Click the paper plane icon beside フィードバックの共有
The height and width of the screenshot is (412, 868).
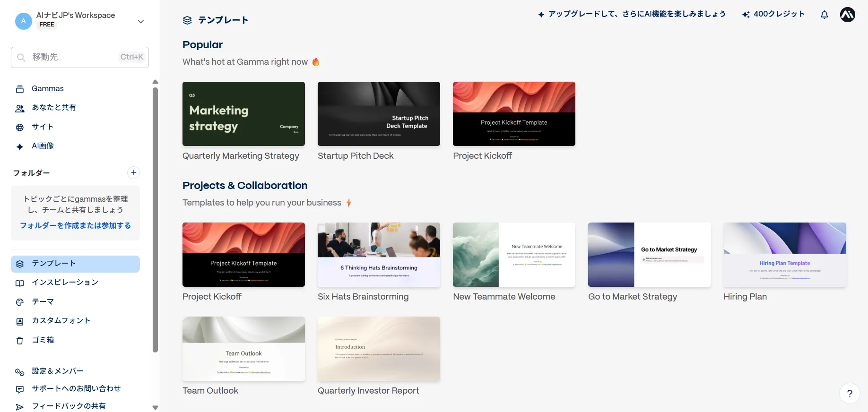[20, 407]
